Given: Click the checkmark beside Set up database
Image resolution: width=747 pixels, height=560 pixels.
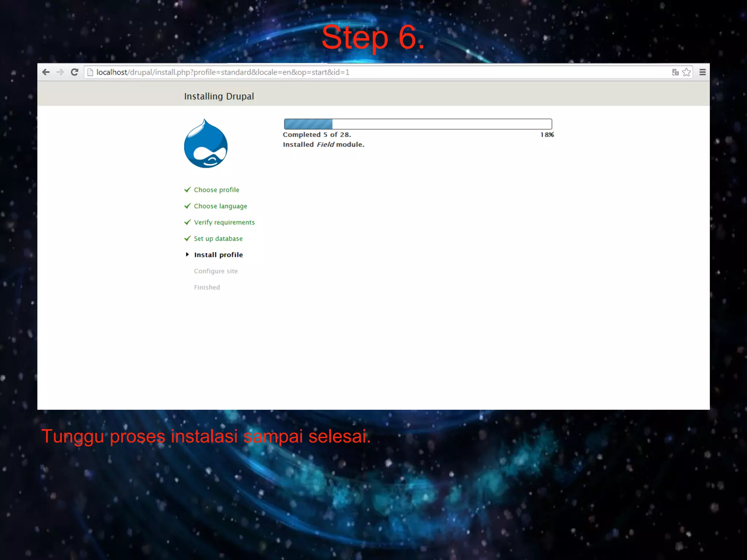Looking at the screenshot, I should pos(187,238).
